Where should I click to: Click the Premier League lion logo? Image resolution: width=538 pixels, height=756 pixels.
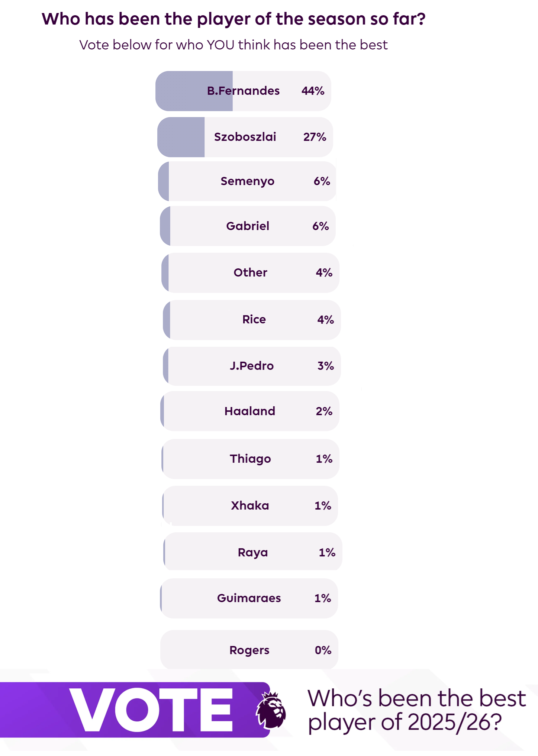[x=271, y=710]
